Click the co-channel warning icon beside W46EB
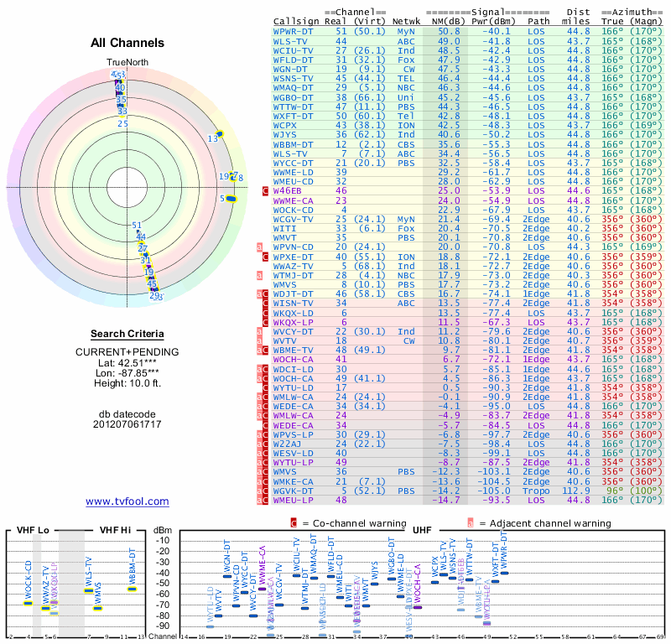The height and width of the screenshot is (644, 671). click(x=267, y=191)
